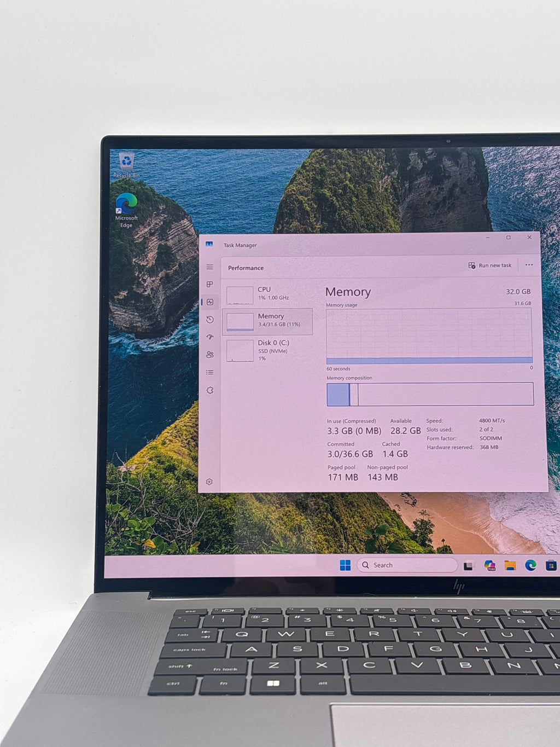Open Task Manager settings gear
Image resolution: width=560 pixels, height=747 pixels.
click(209, 482)
